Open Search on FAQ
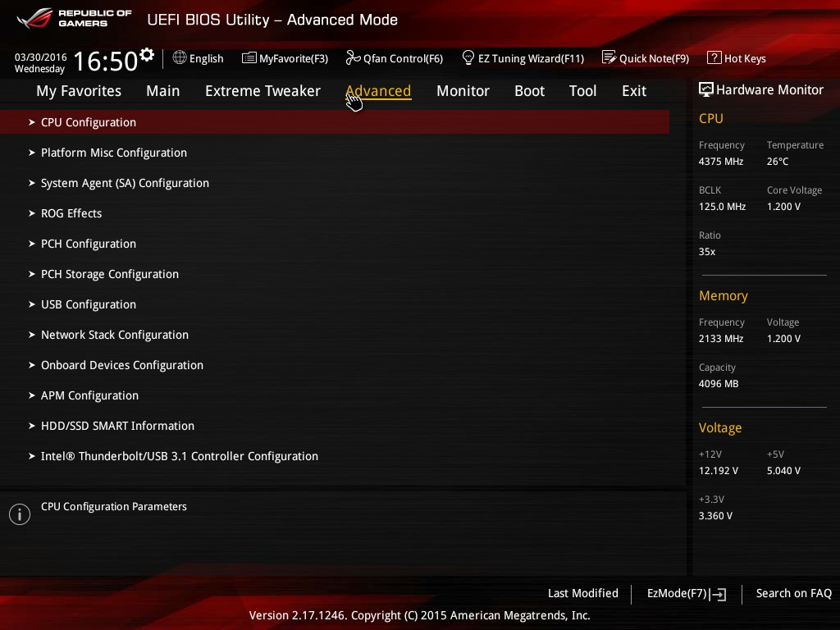 pos(793,593)
